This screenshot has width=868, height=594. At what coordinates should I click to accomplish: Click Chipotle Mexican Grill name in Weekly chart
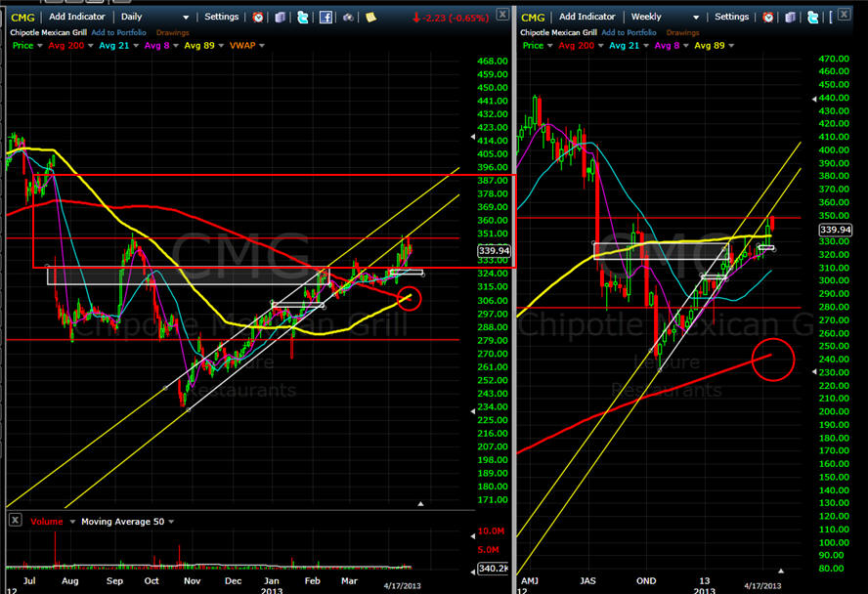click(x=558, y=32)
